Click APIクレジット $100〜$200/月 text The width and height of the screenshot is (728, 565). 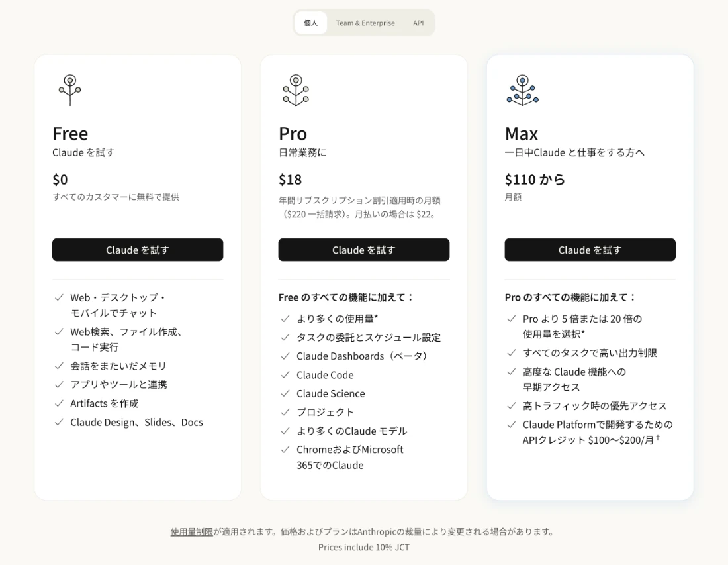[591, 440]
